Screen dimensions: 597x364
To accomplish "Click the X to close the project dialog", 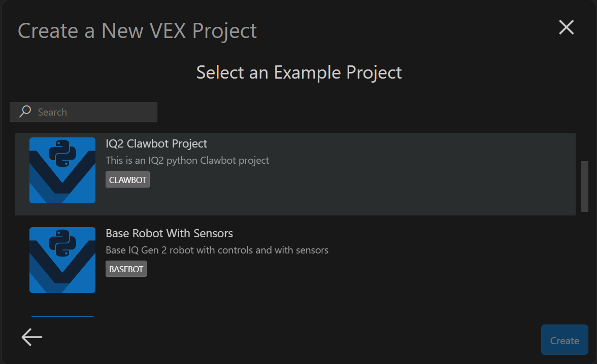I will 566,27.
